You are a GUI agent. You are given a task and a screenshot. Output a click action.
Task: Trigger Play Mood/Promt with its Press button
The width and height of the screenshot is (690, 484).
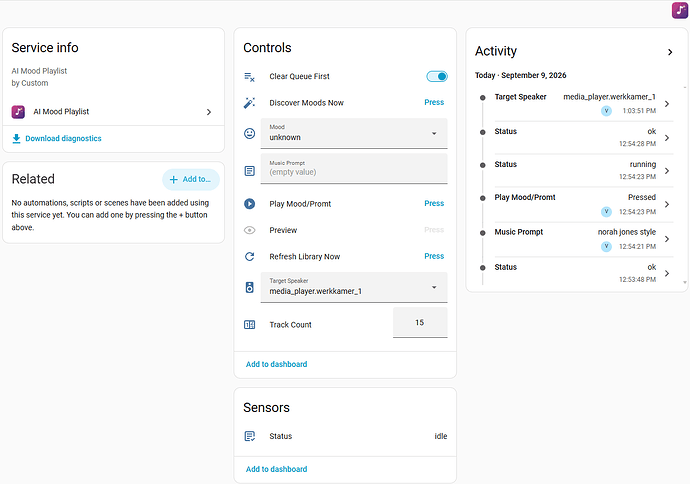[434, 203]
